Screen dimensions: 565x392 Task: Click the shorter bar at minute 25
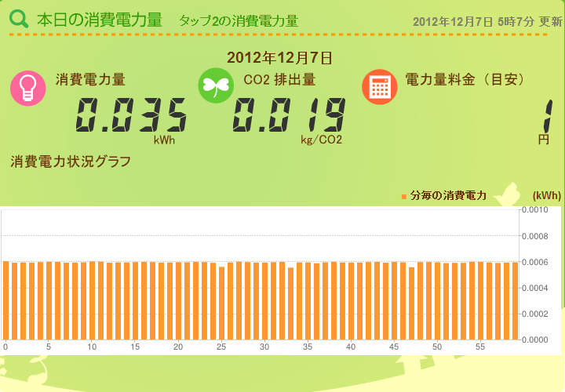(221, 303)
